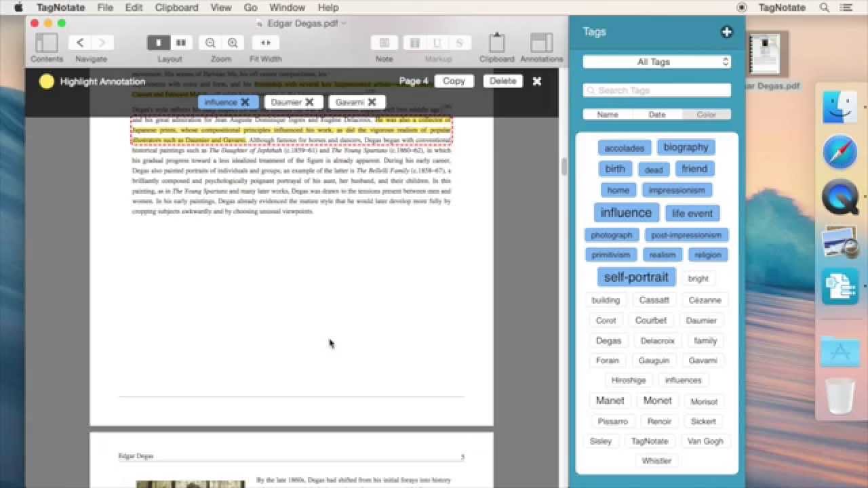
Task: Open QuickTime Player in Dock
Action: (x=841, y=197)
